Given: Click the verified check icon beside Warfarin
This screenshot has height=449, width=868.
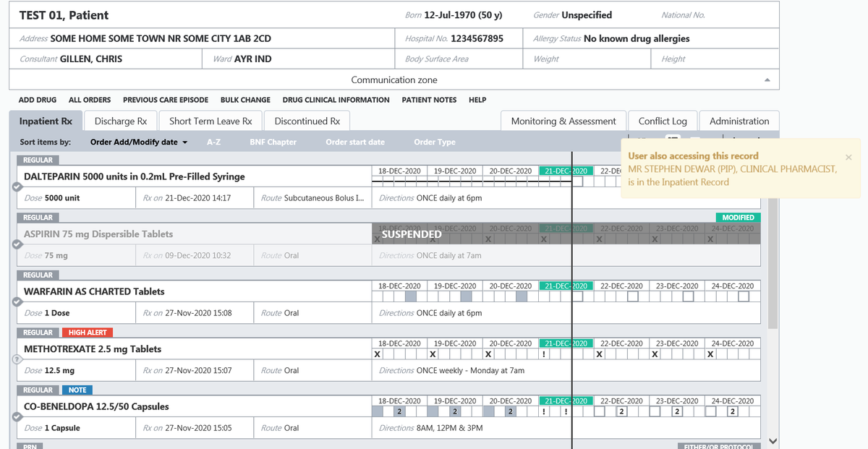Looking at the screenshot, I should (16, 302).
